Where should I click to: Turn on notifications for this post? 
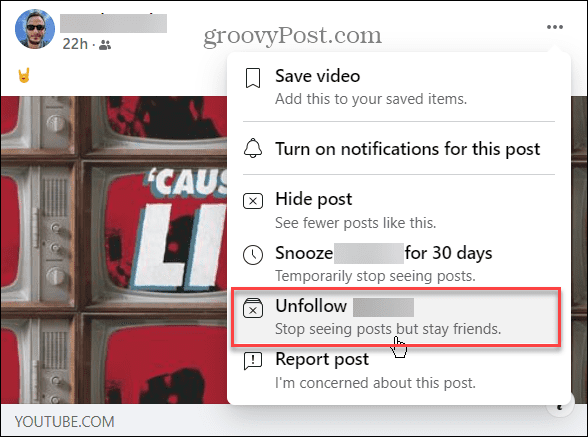[x=399, y=149]
